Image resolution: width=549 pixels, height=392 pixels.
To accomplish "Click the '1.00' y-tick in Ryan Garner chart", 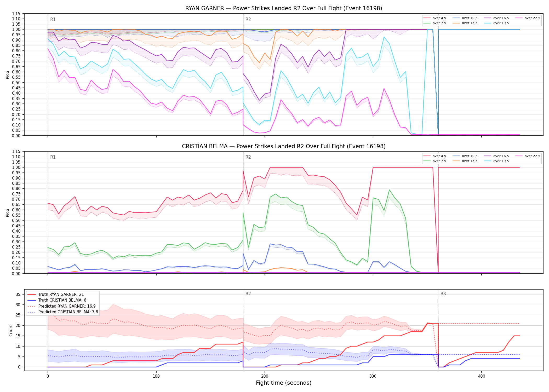I will [x=16, y=30].
